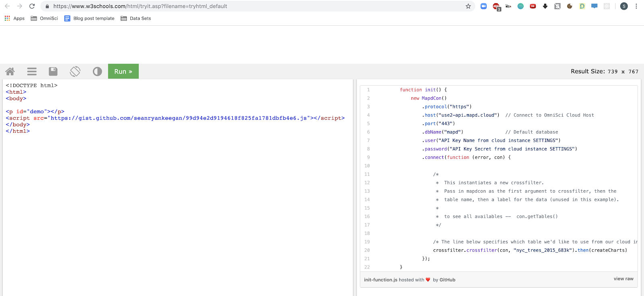
Task: Select the address bar URL
Action: tap(140, 6)
